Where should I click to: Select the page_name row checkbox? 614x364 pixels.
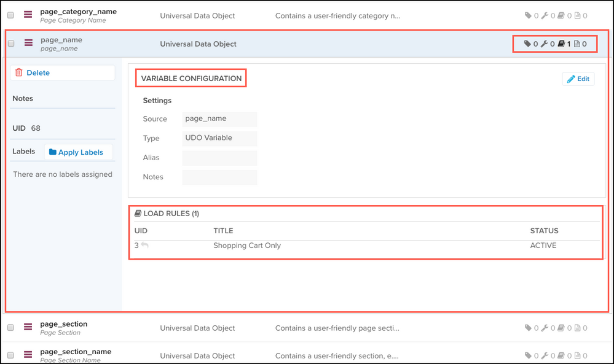tap(11, 44)
